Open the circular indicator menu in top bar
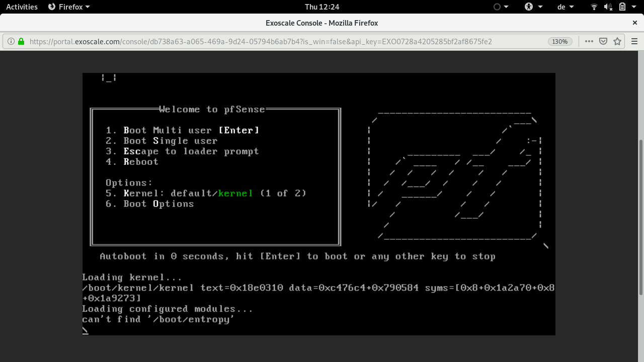This screenshot has width=644, height=362. coord(501,7)
